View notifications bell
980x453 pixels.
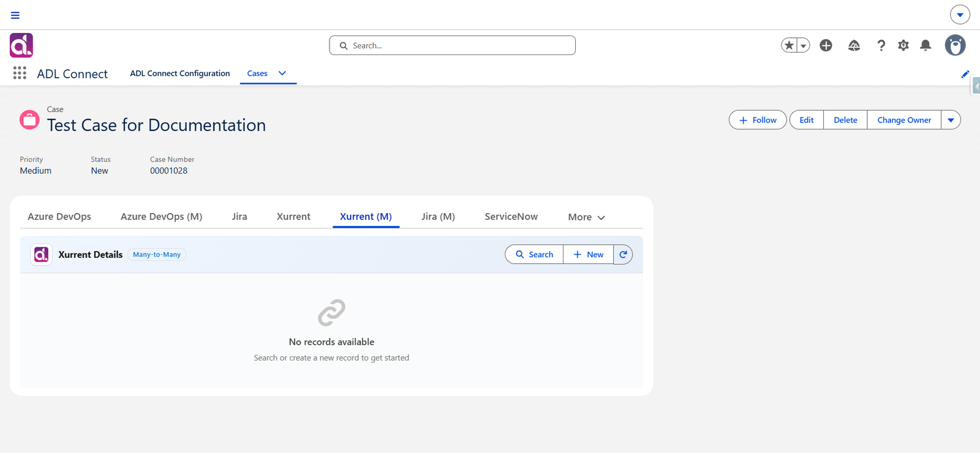click(x=925, y=45)
